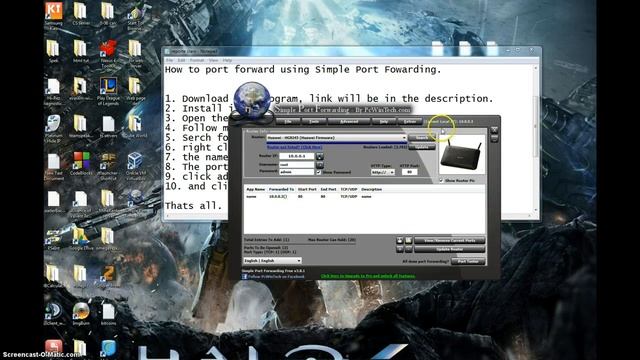Open the Web page folder on desktop
The width and height of the screenshot is (640, 360).
coord(135,91)
